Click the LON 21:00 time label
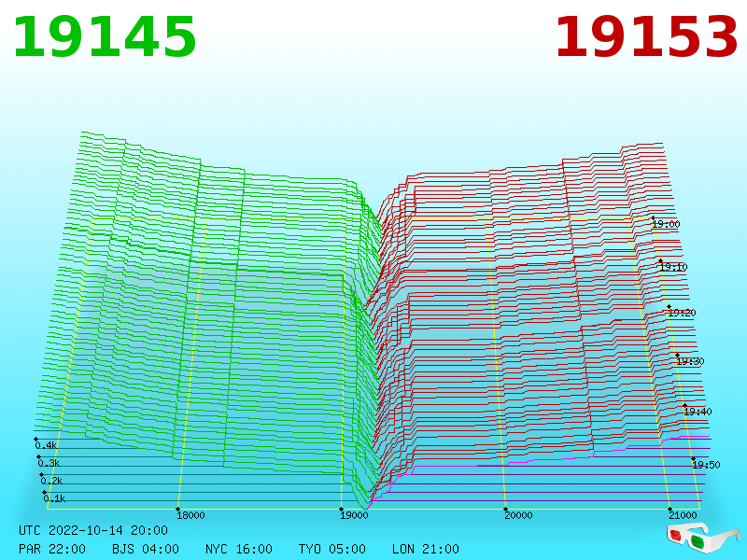The width and height of the screenshot is (747, 560). pos(426,549)
